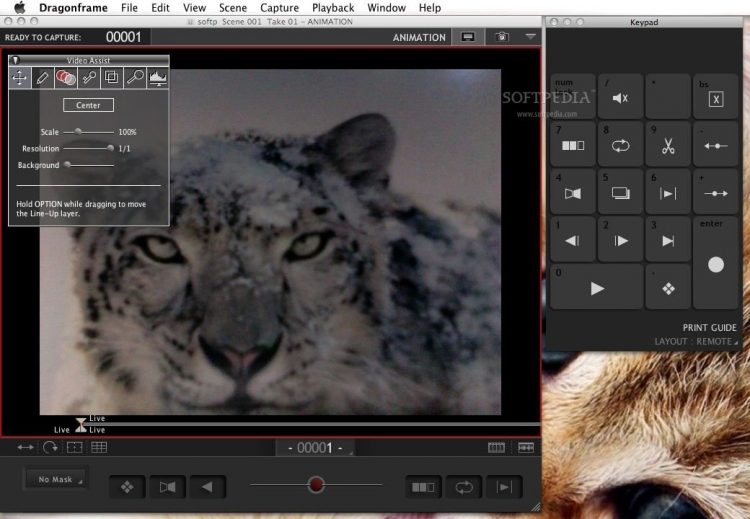Click the enter capture key on keypad
The image size is (750, 519).
[715, 263]
